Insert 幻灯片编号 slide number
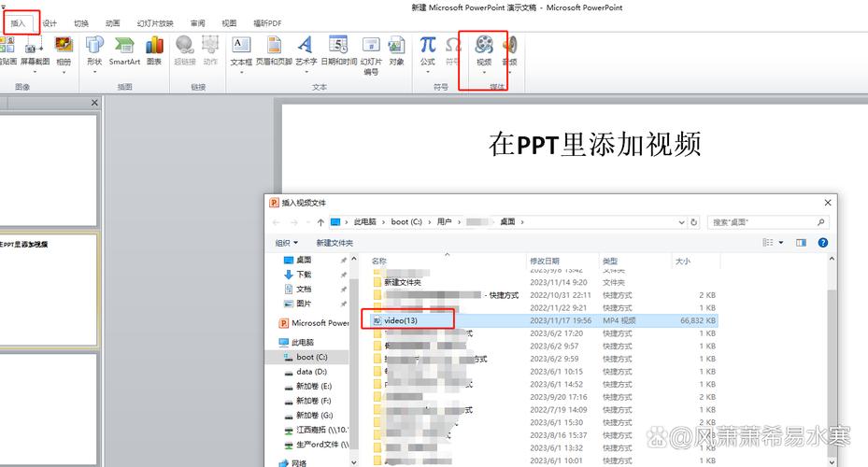Viewport: 868px width, 467px height. point(371,55)
